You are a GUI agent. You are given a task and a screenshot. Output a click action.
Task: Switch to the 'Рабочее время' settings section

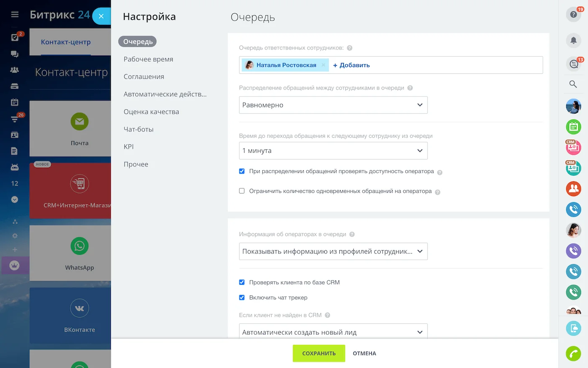[x=148, y=59]
